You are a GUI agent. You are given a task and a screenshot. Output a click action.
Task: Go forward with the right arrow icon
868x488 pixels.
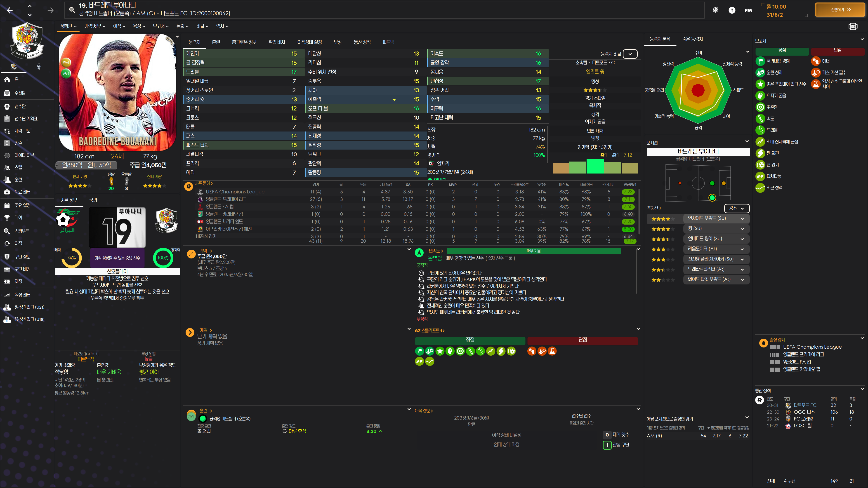coord(51,10)
